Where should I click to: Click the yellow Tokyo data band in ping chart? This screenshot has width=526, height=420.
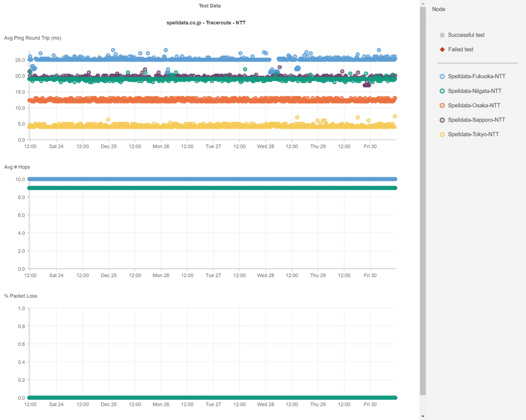tap(212, 126)
